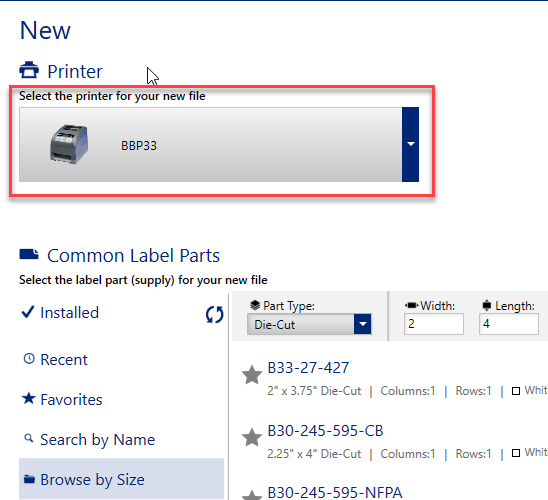Click 'Select the label part (supply)' instruction text

click(143, 280)
